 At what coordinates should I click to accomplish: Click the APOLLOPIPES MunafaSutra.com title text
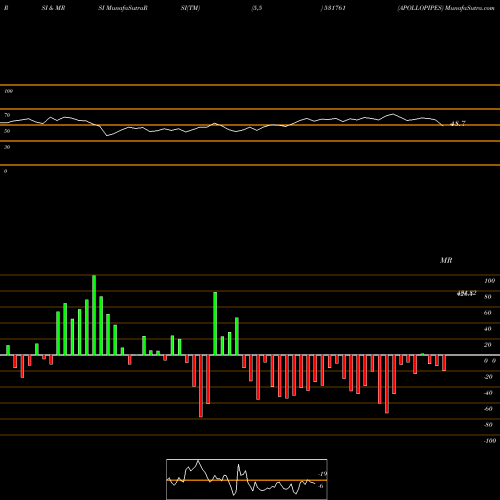click(x=446, y=8)
